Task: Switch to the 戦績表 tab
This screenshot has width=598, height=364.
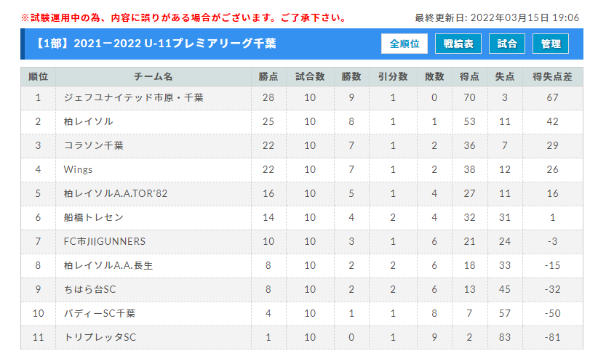Action: pos(458,44)
